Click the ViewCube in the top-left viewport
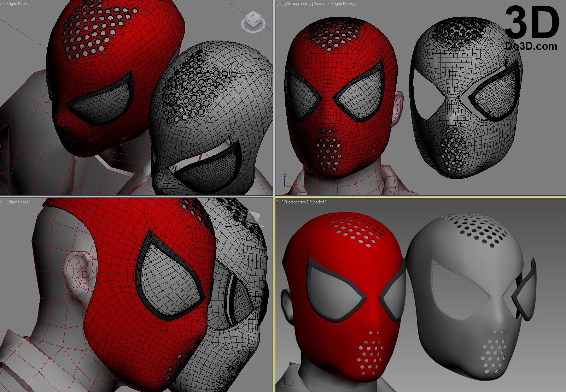This screenshot has width=566, height=392. (253, 21)
